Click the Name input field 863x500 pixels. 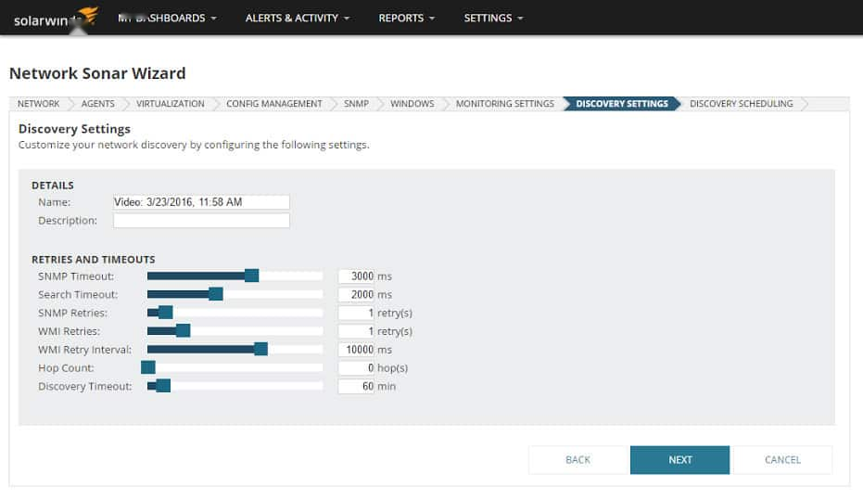[x=201, y=202]
